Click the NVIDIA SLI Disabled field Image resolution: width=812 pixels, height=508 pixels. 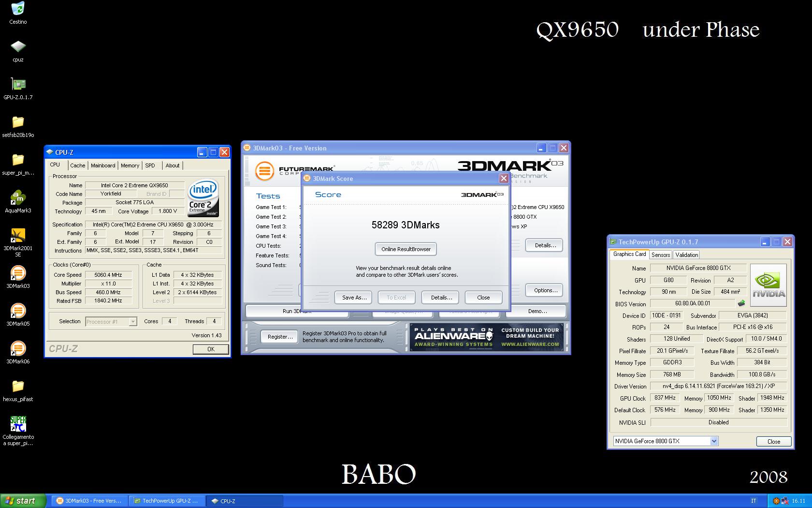click(718, 422)
